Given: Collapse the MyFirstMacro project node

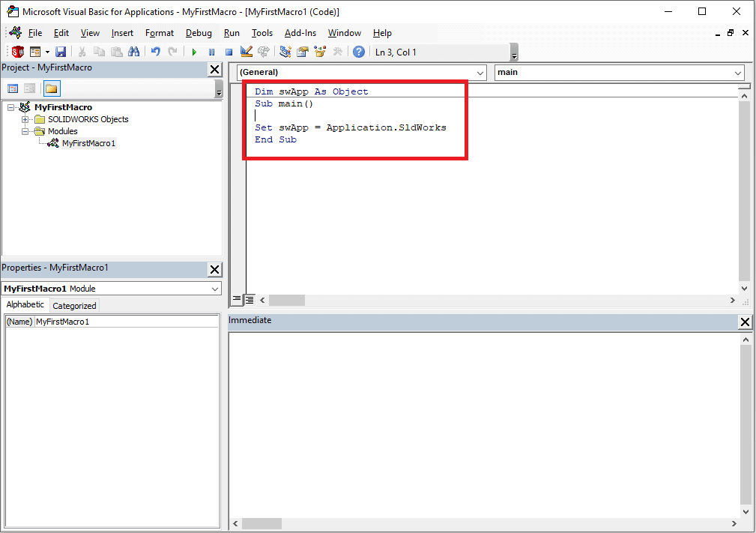Looking at the screenshot, I should point(10,107).
